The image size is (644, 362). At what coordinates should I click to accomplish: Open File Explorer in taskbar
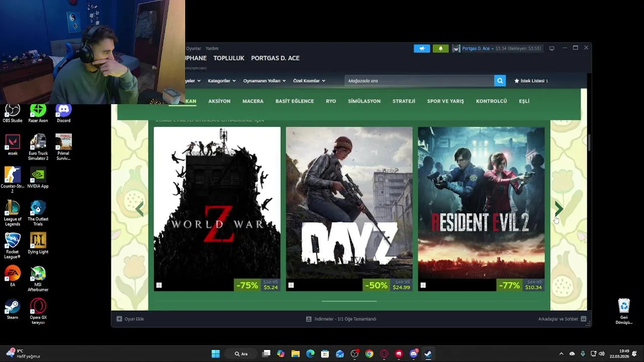(x=295, y=354)
